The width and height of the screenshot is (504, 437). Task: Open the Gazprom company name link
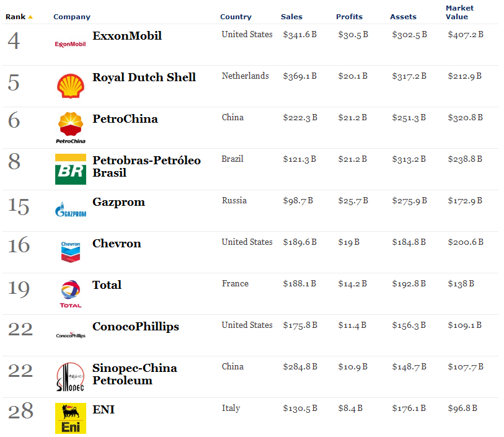pyautogui.click(x=118, y=202)
